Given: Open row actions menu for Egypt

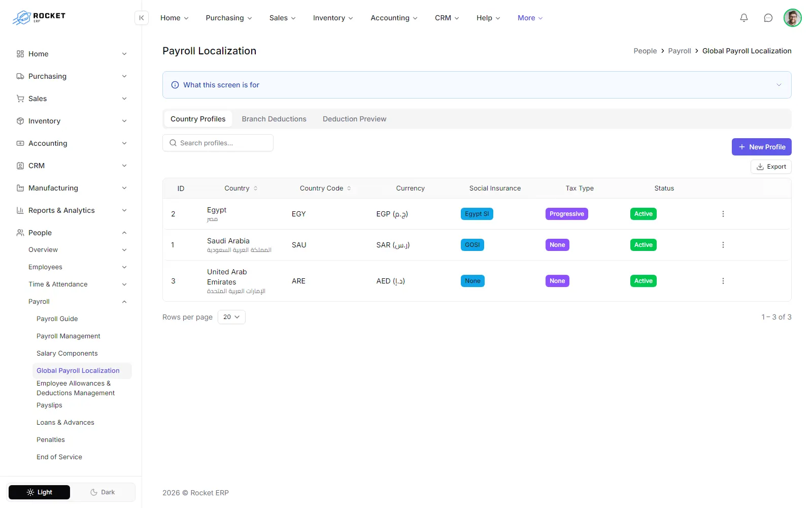Looking at the screenshot, I should click(x=723, y=214).
